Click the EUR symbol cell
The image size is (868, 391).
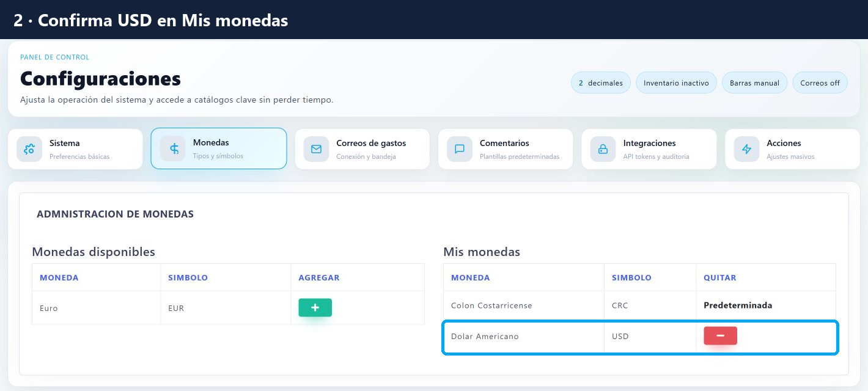pos(226,308)
